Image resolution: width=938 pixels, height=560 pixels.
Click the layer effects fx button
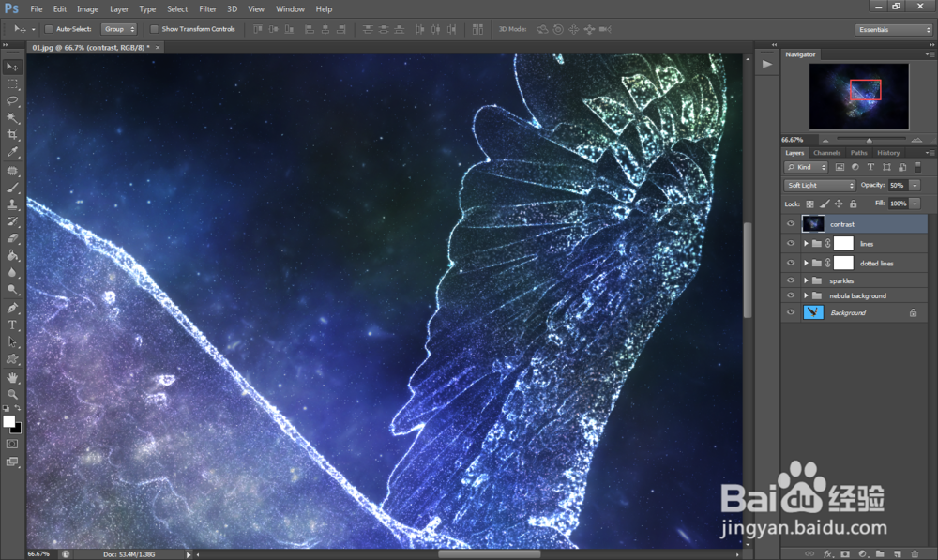[828, 554]
